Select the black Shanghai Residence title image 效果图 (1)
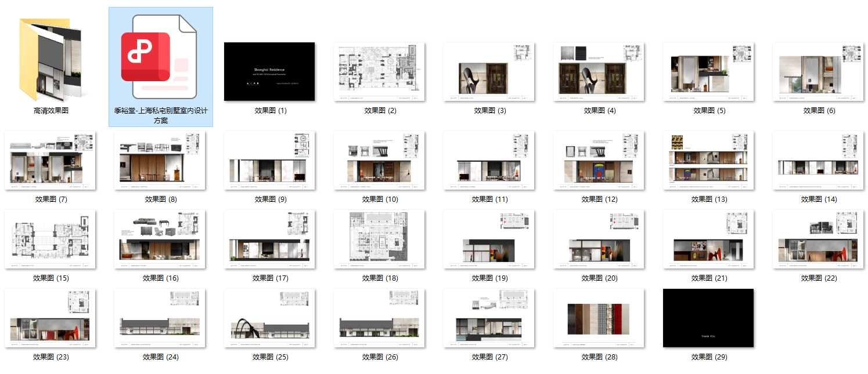 pyautogui.click(x=269, y=71)
